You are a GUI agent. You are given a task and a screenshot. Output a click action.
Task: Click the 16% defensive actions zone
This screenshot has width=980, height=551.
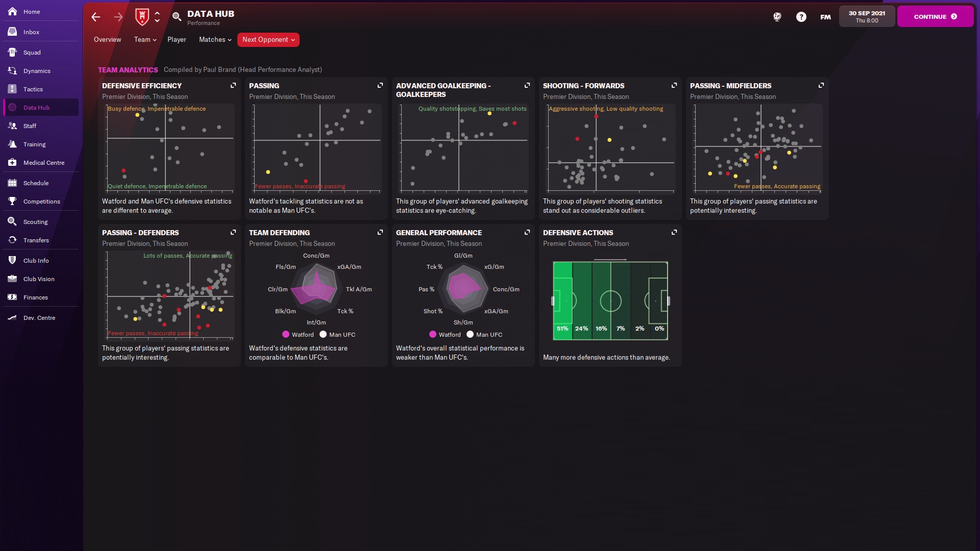[601, 301]
